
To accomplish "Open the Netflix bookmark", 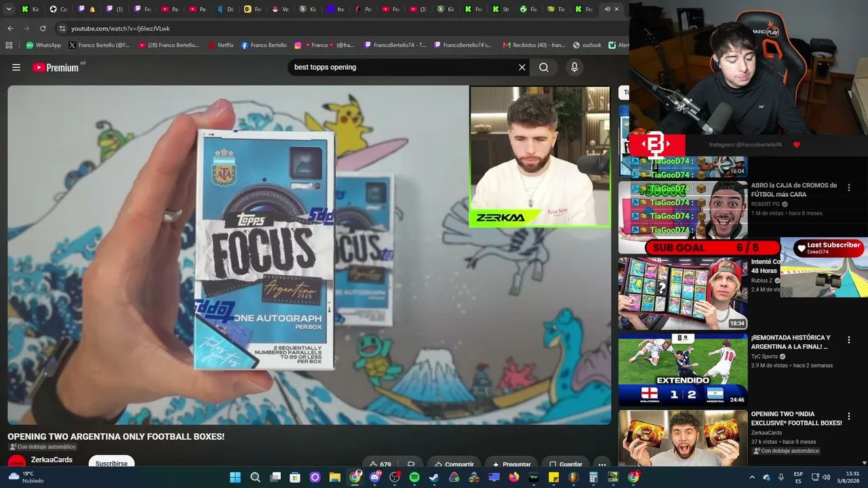I will pos(220,45).
